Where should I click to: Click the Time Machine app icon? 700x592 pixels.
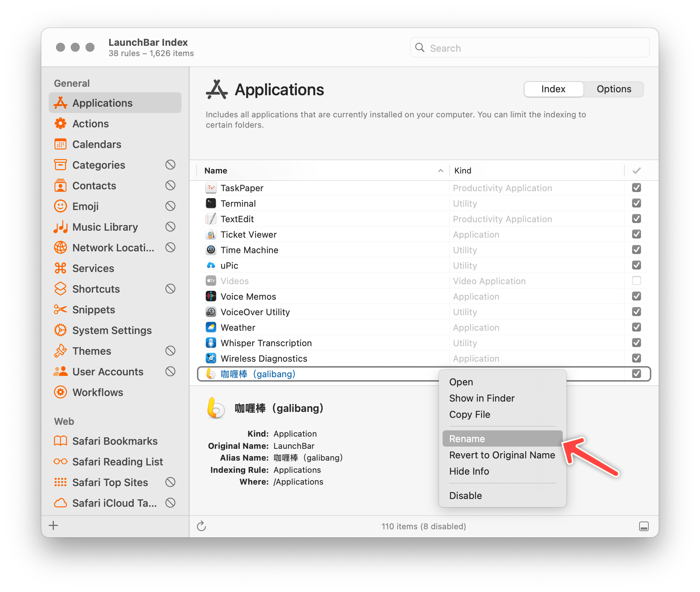(211, 250)
